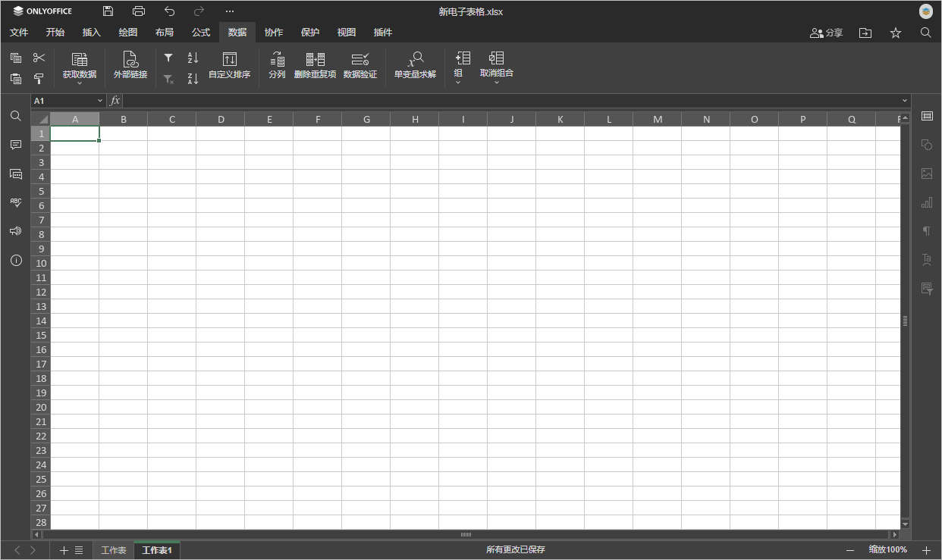Click the zoom in plus button
Viewport: 942px width, 560px height.
pos(926,550)
